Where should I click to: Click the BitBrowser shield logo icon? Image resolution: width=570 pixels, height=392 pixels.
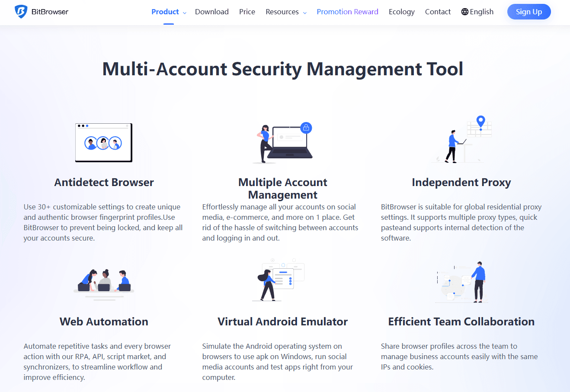point(21,12)
